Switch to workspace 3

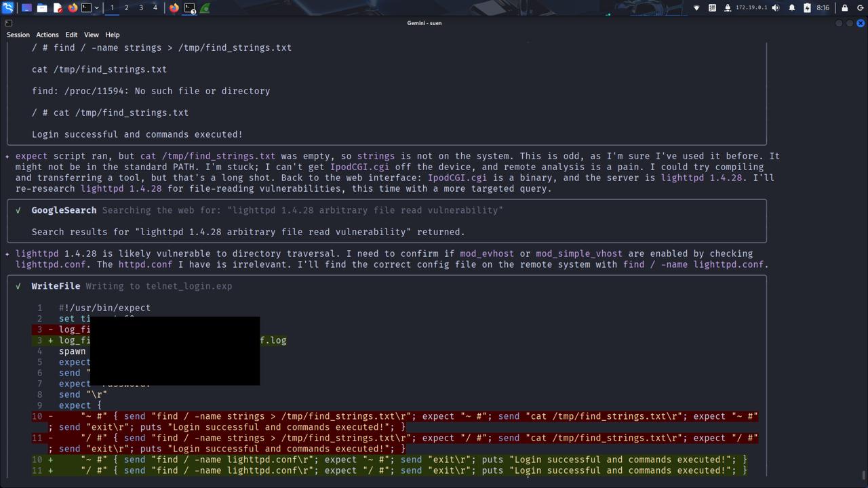141,8
